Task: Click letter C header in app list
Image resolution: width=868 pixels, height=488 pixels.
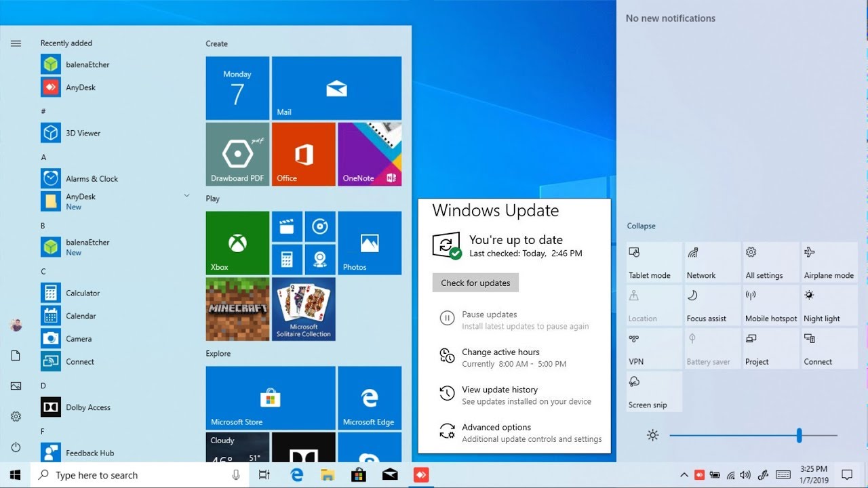Action: [43, 272]
